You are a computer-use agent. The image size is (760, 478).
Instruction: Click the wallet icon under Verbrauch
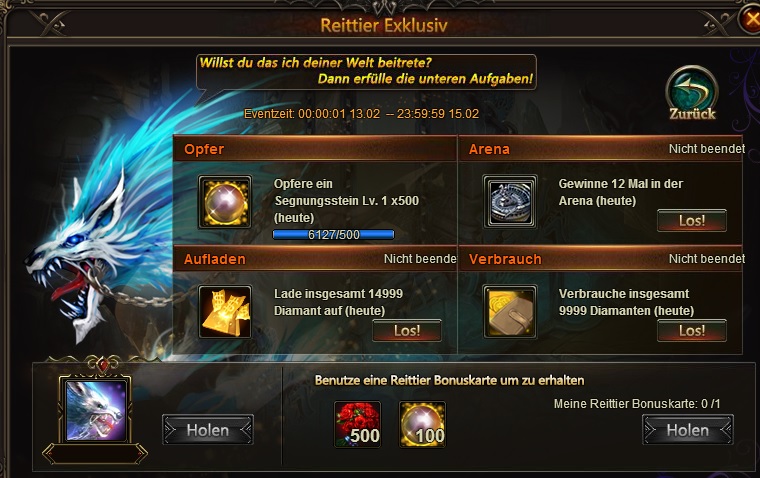(510, 312)
